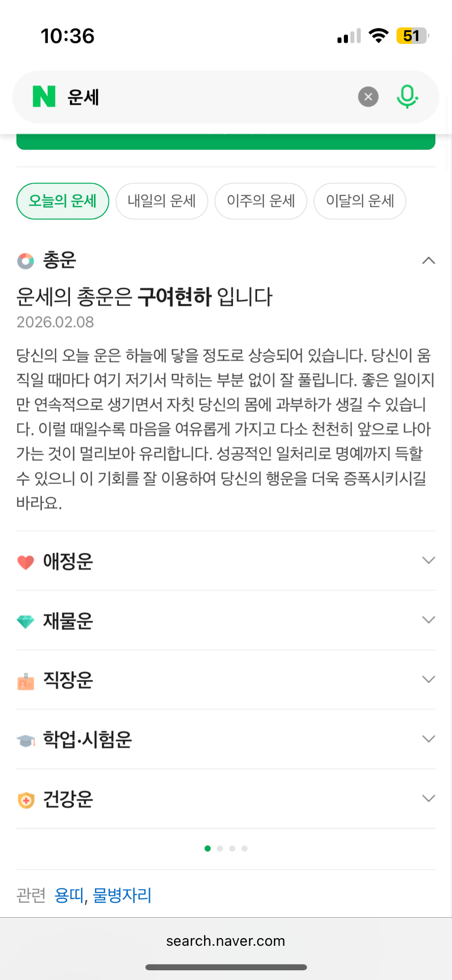452x980 pixels.
Task: Tap the search.naver.com address bar
Action: 225,941
